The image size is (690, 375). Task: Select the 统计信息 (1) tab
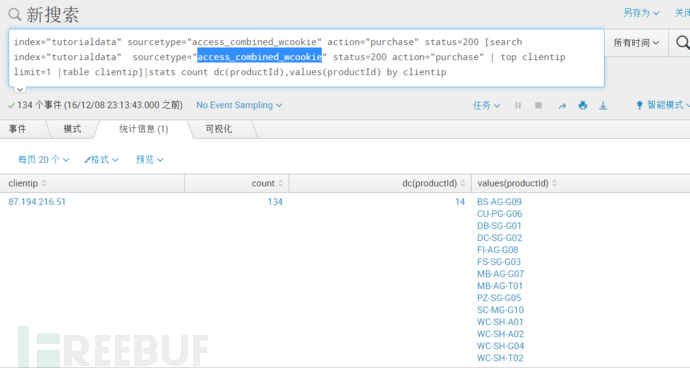tap(144, 129)
